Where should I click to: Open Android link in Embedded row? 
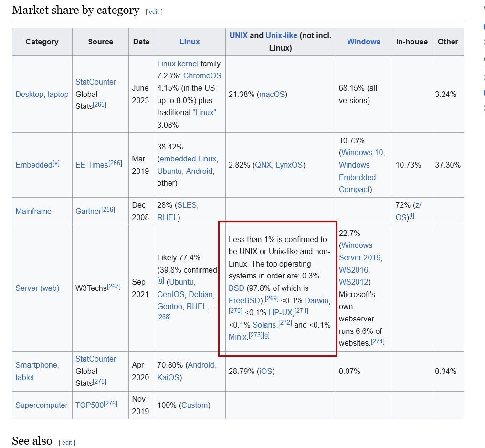[x=200, y=171]
